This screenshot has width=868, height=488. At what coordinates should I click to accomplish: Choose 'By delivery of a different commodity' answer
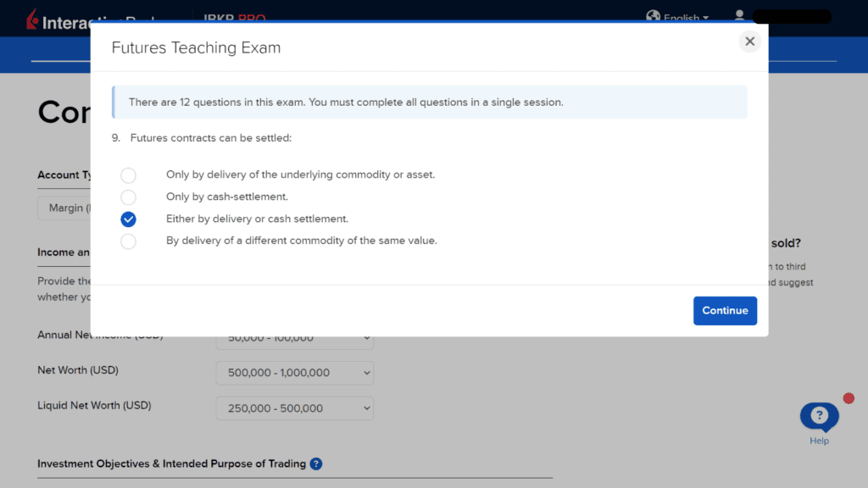pos(128,241)
